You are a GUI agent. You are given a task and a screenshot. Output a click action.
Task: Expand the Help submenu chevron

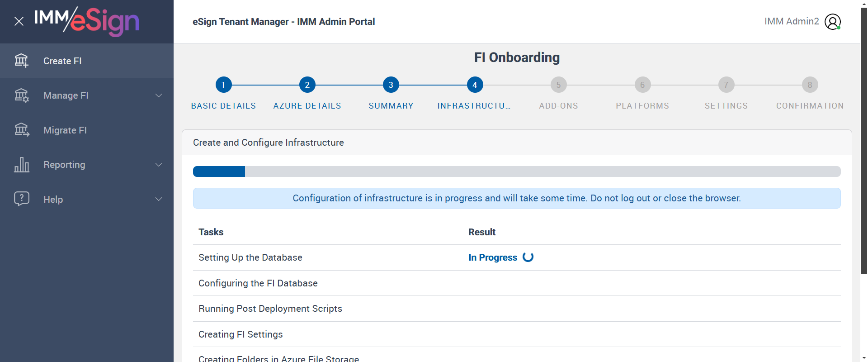click(159, 199)
